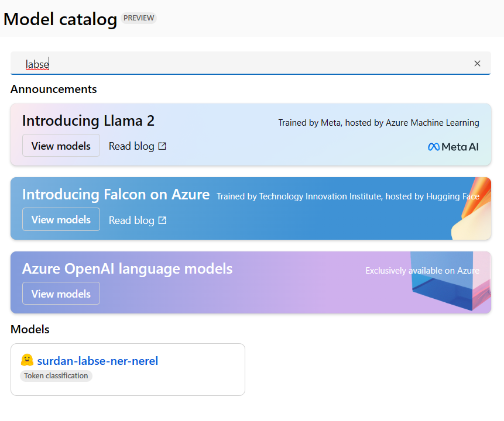Click the Model catalog page title
Image resolution: width=504 pixels, height=421 pixels.
tap(60, 19)
